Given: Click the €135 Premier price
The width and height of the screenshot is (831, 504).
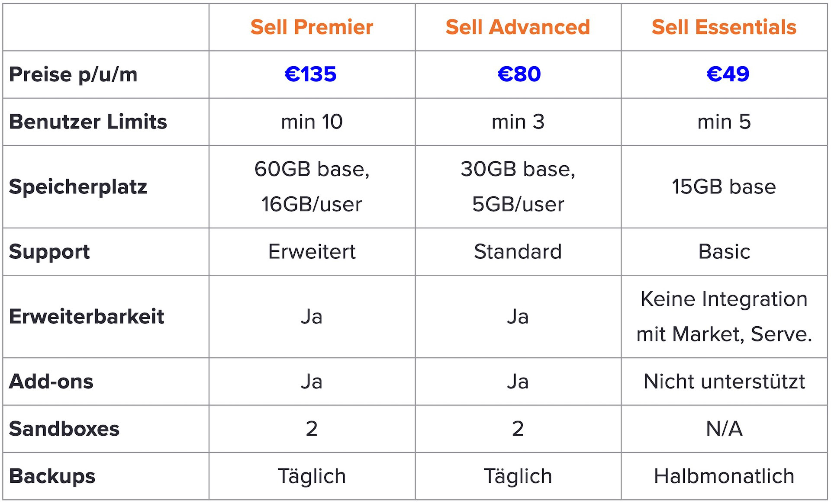Looking at the screenshot, I should [x=311, y=74].
